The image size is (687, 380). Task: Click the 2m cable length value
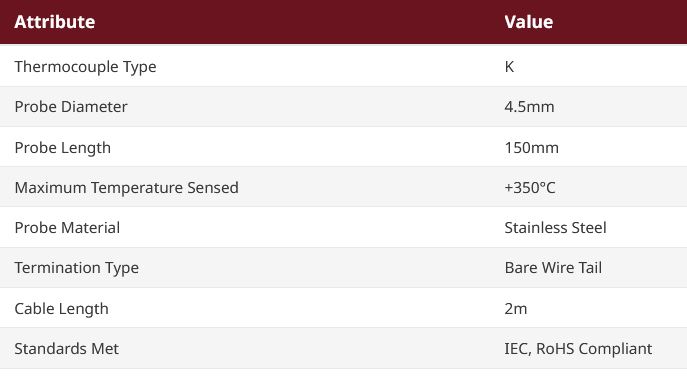516,309
